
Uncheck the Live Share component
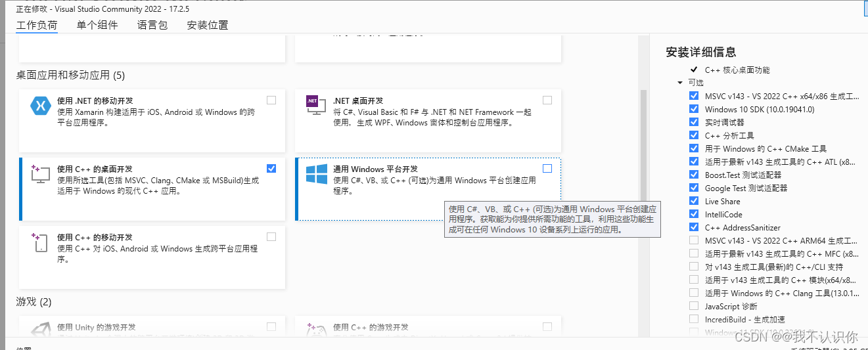click(694, 201)
